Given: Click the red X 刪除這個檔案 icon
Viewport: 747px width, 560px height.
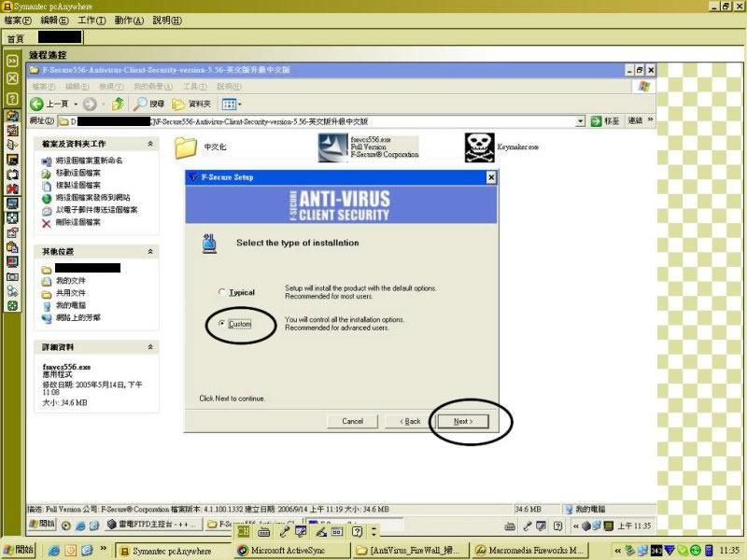Looking at the screenshot, I should (46, 223).
